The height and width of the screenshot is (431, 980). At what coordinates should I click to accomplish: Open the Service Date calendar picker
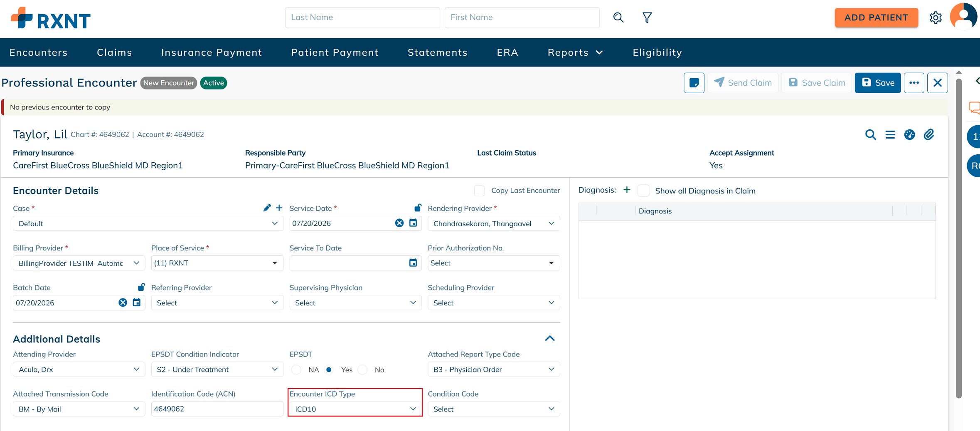point(413,223)
